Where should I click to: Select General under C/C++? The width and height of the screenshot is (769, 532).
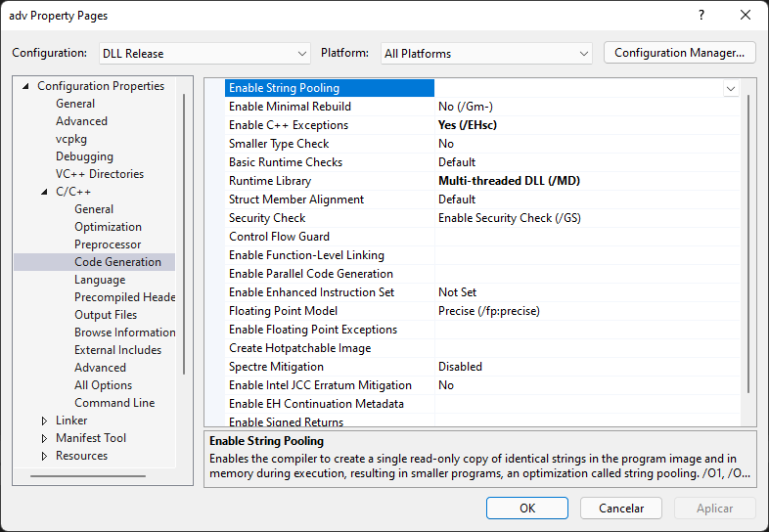click(94, 209)
